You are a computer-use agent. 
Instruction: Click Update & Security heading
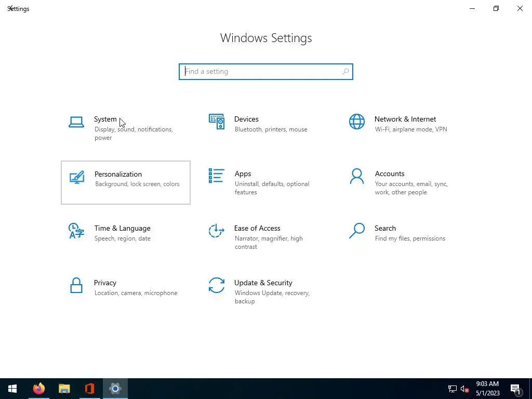click(263, 283)
